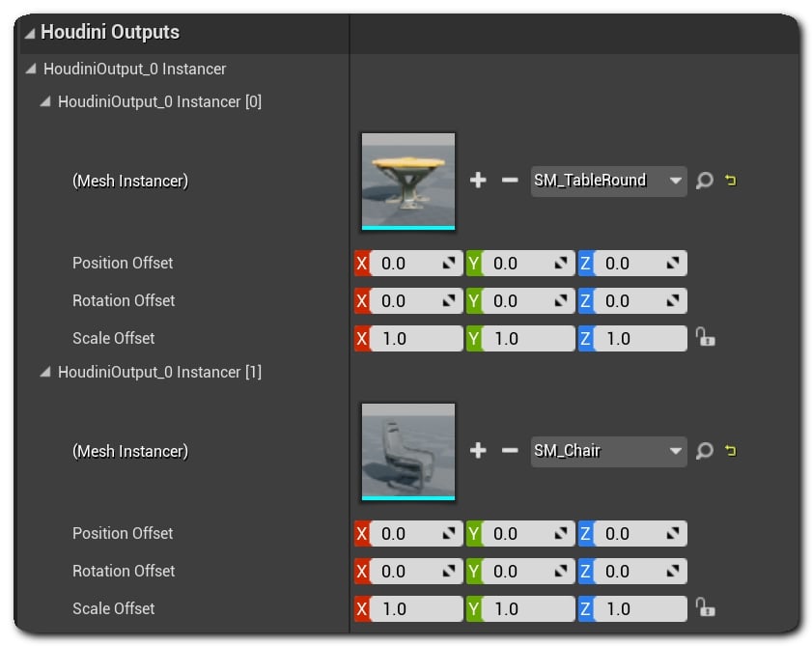Viewport: 812px width, 646px height.
Task: Collapse the HoudiniOutput_0 Instancer group
Action: tap(31, 69)
